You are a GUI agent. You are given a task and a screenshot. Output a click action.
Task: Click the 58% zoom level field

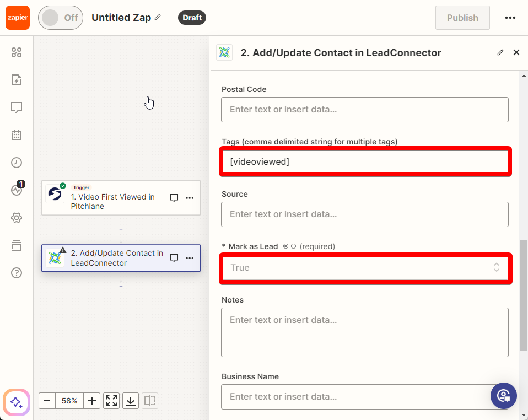coord(69,401)
